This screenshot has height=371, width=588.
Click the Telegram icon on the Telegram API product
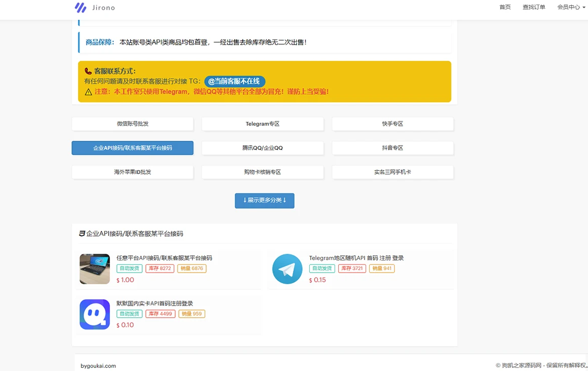(287, 269)
